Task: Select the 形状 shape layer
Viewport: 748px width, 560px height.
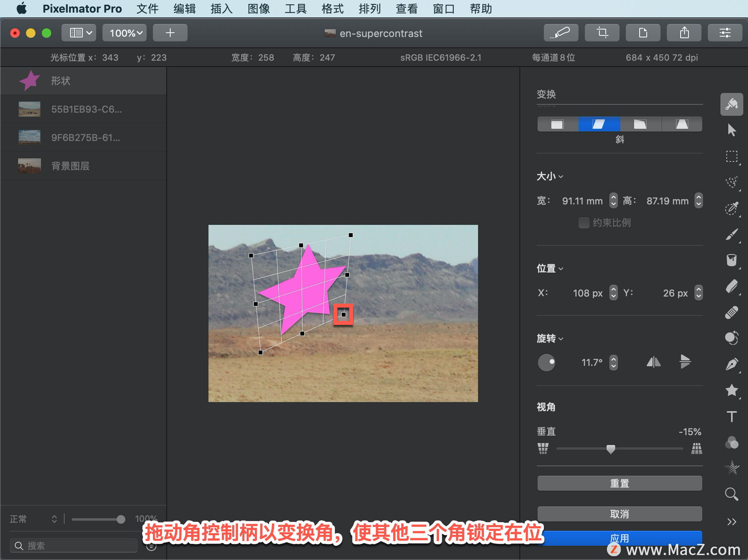Action: point(84,81)
